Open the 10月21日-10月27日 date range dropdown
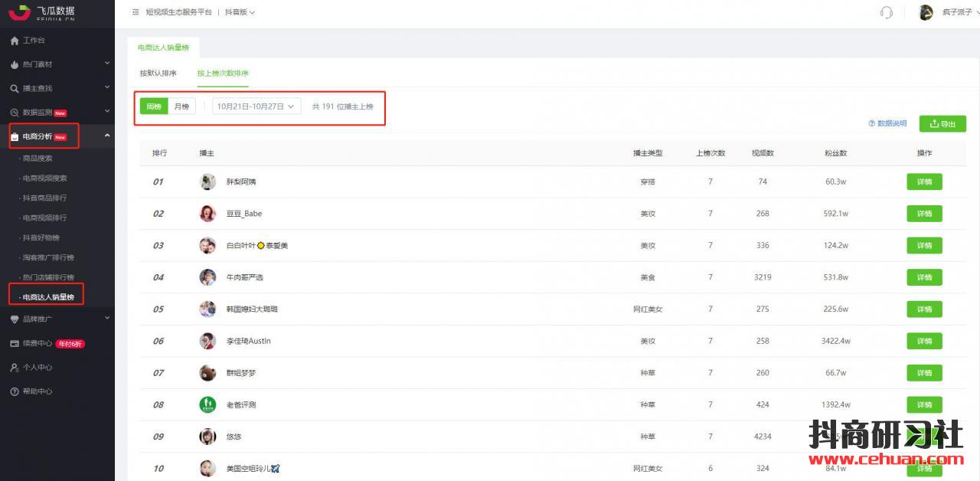Viewport: 980px width, 481px height. pos(256,106)
